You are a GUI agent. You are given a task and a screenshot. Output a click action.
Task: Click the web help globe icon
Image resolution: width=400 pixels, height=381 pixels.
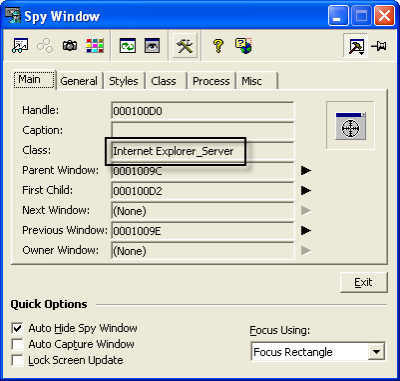pos(243,46)
